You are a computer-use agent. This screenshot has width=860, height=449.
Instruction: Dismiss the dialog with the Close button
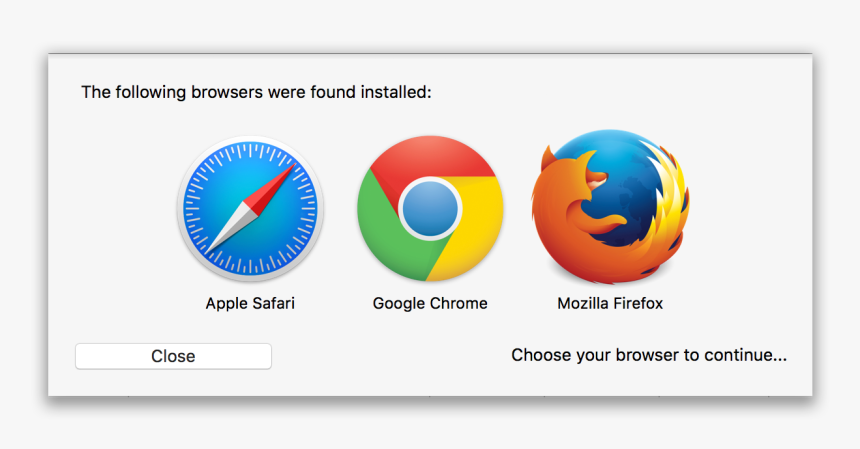pyautogui.click(x=173, y=356)
